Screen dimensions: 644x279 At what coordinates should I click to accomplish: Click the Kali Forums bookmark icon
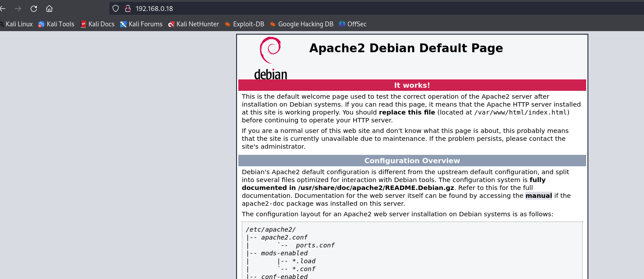(x=123, y=24)
